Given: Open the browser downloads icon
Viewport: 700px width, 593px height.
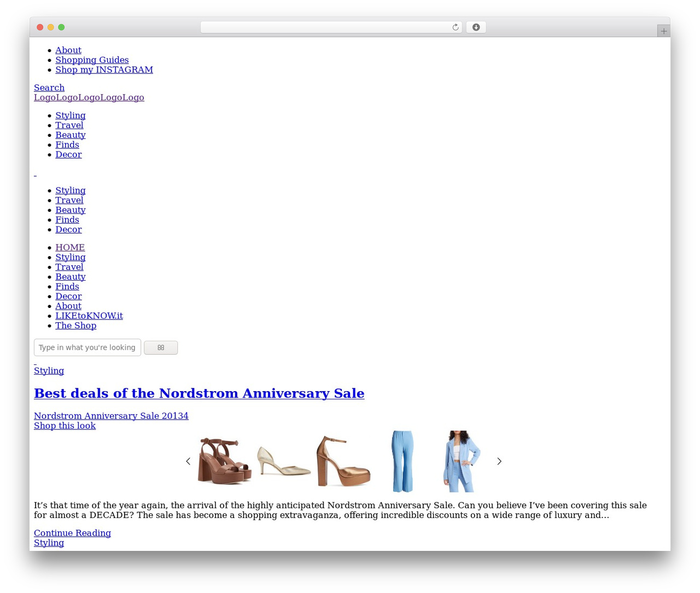Looking at the screenshot, I should (x=476, y=27).
